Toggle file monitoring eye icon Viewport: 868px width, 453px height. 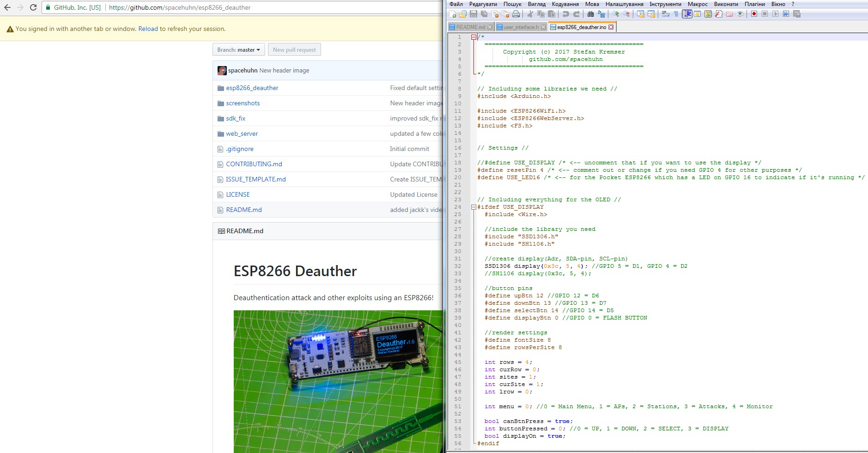pyautogui.click(x=740, y=14)
